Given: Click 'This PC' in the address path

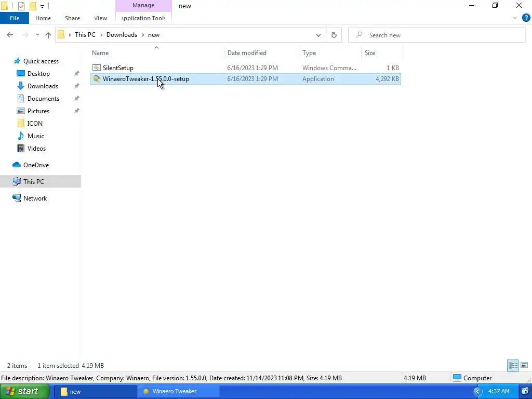Looking at the screenshot, I should (x=85, y=35).
